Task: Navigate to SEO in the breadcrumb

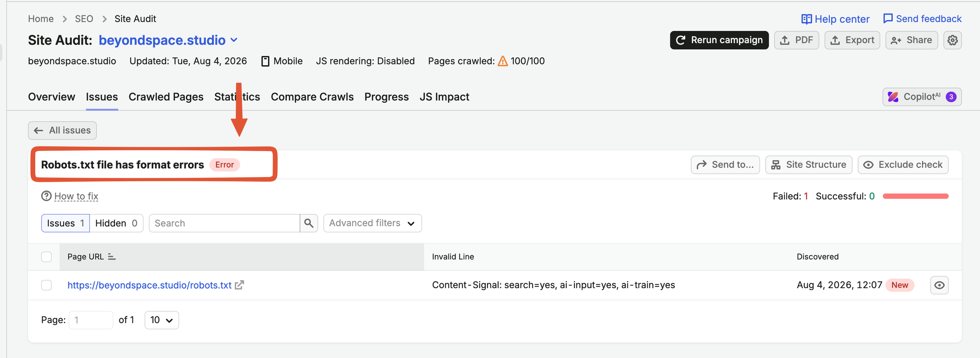Action: pyautogui.click(x=84, y=19)
